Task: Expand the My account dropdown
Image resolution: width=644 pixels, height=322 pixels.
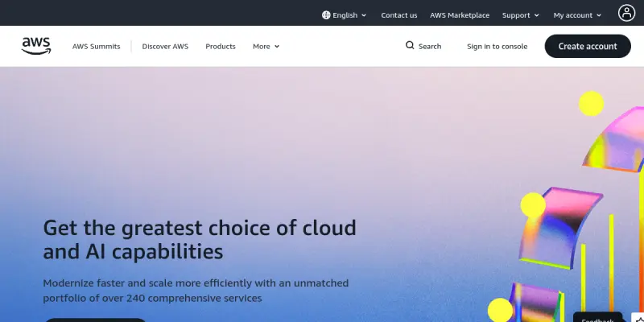Action: (577, 15)
